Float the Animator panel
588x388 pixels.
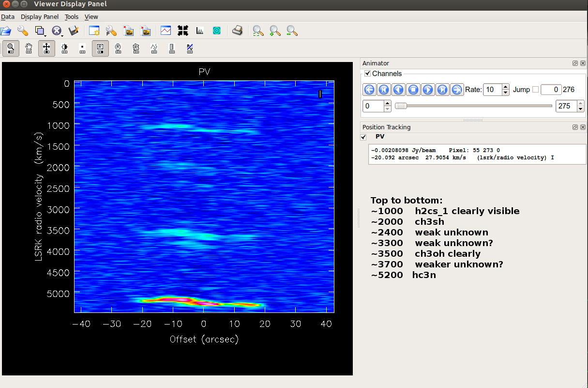575,63
